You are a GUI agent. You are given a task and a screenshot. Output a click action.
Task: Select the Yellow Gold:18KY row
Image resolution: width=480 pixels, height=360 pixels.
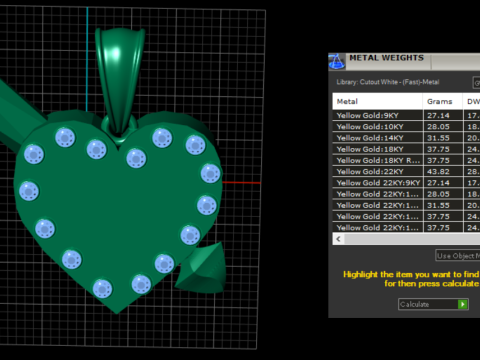coord(406,149)
